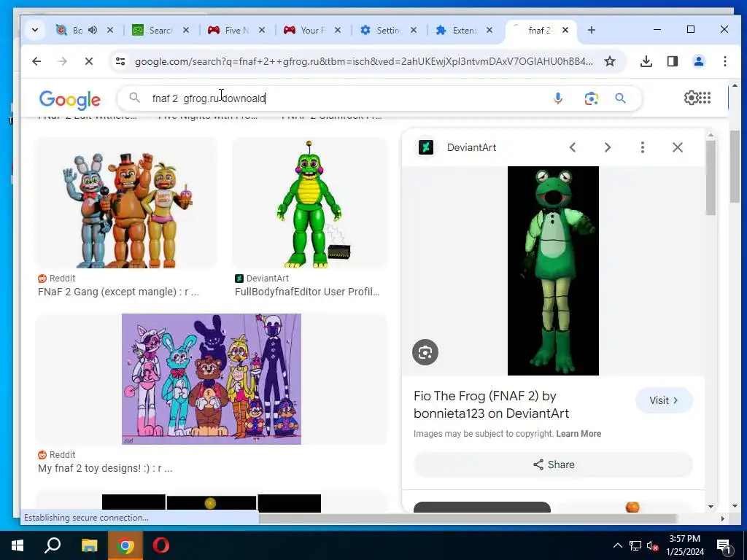Open FNaF 2 Gang (except mangle) link
This screenshot has height=560, width=747.
pos(118,292)
